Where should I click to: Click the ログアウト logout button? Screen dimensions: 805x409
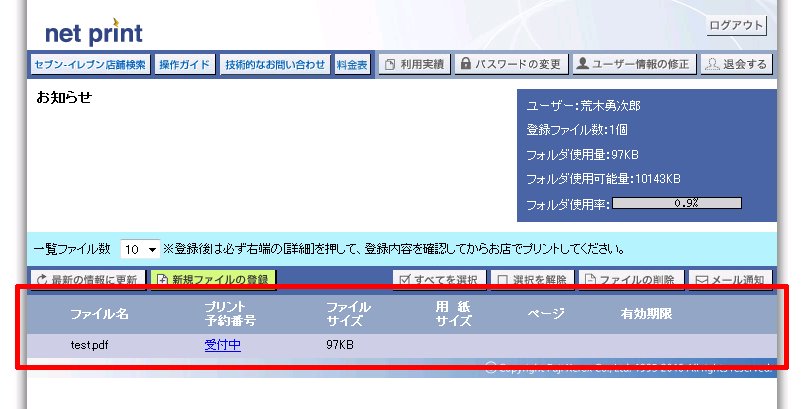click(736, 26)
